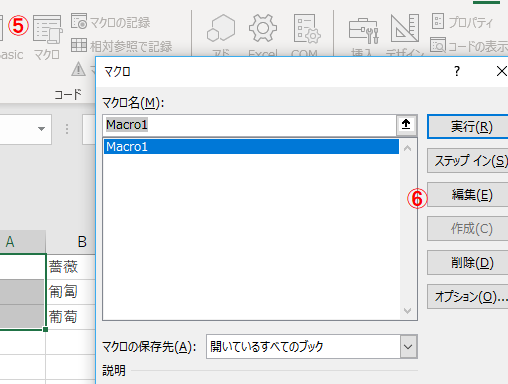Open the マクロ (Macros) ribbon button

pos(47,37)
